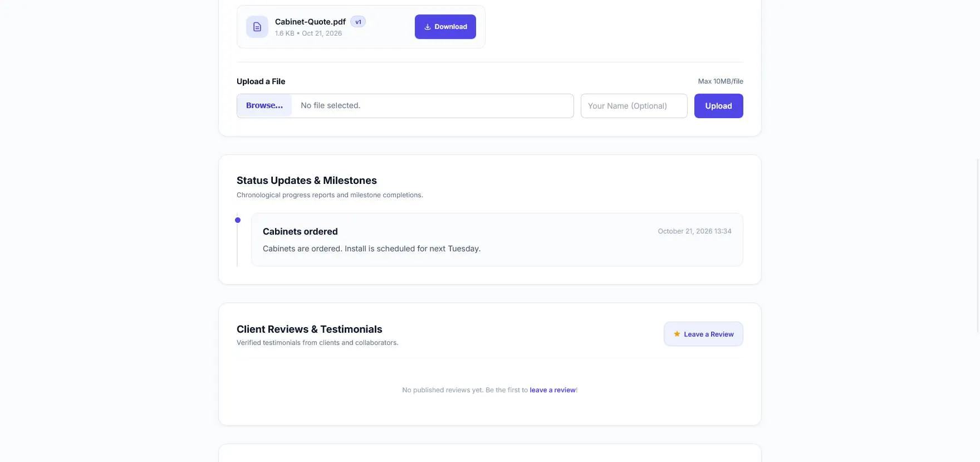Click the 'Max 10MB/file' limit note
This screenshot has width=980, height=462.
[x=721, y=81]
